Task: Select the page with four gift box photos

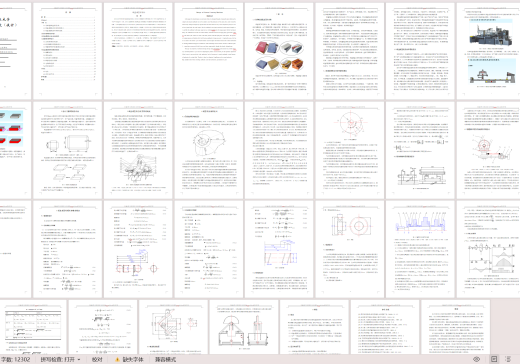Action: point(279,51)
